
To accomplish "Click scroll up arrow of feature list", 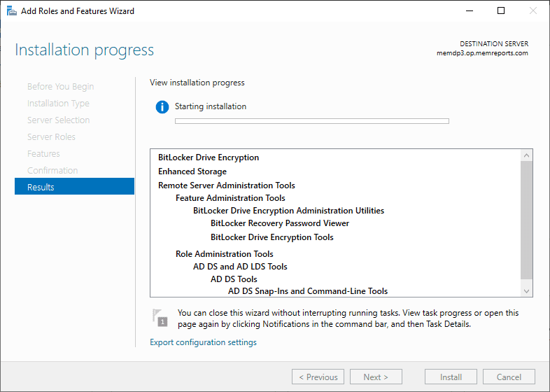I will [526, 155].
